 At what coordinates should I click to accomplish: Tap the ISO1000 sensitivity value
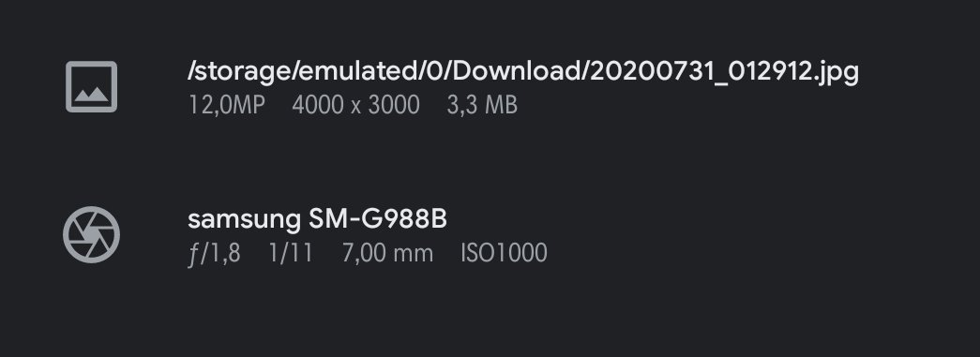coord(504,253)
